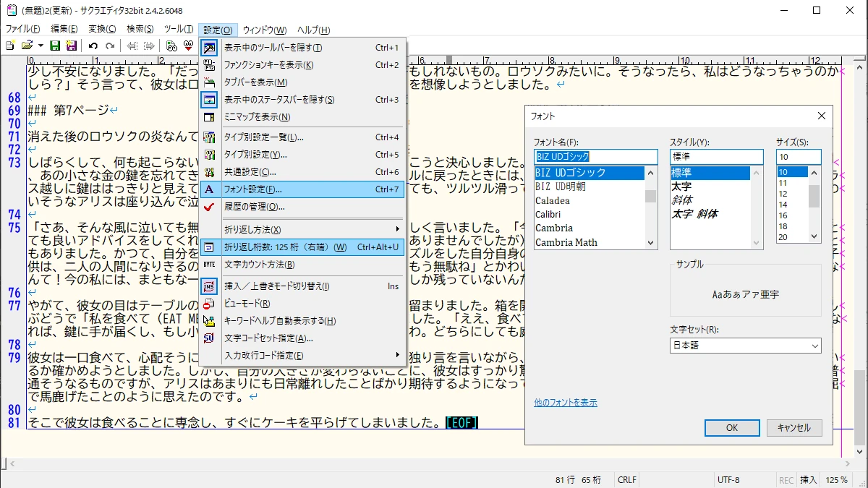
Task: Click the Find binoculars toolbar icon
Action: pyautogui.click(x=171, y=46)
